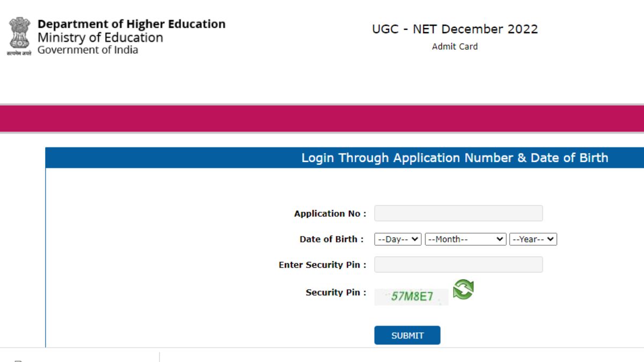Click the Admit Card subtitle
644x362 pixels.
(x=455, y=47)
